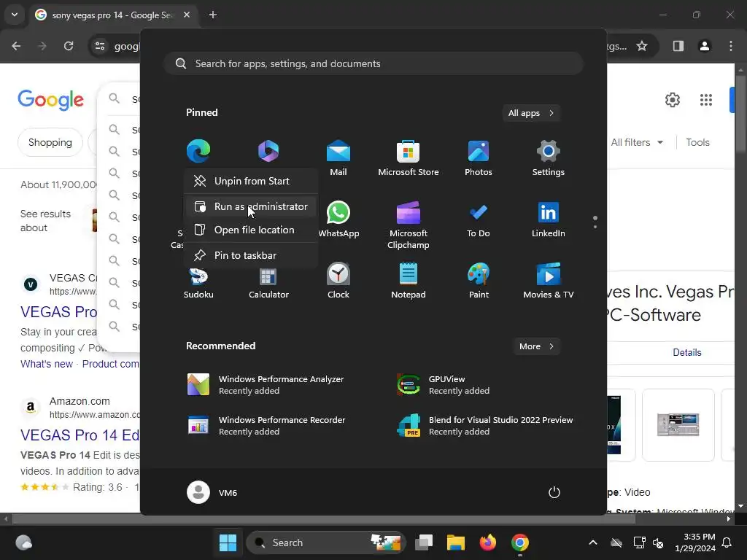Open a new Chrome tab
This screenshot has height=560, width=747.
click(x=213, y=15)
